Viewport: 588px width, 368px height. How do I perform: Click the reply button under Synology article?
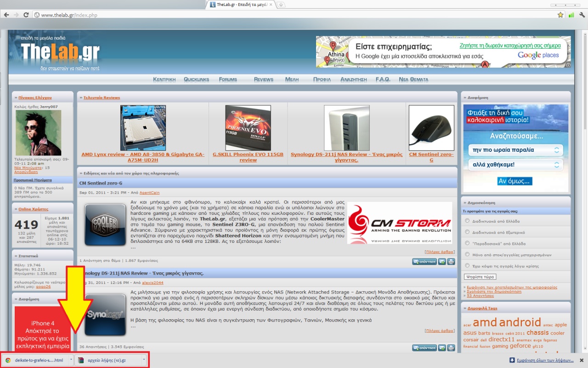point(424,348)
